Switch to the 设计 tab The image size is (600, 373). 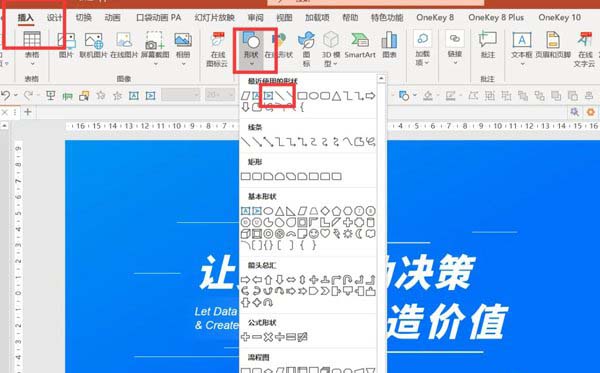click(55, 18)
